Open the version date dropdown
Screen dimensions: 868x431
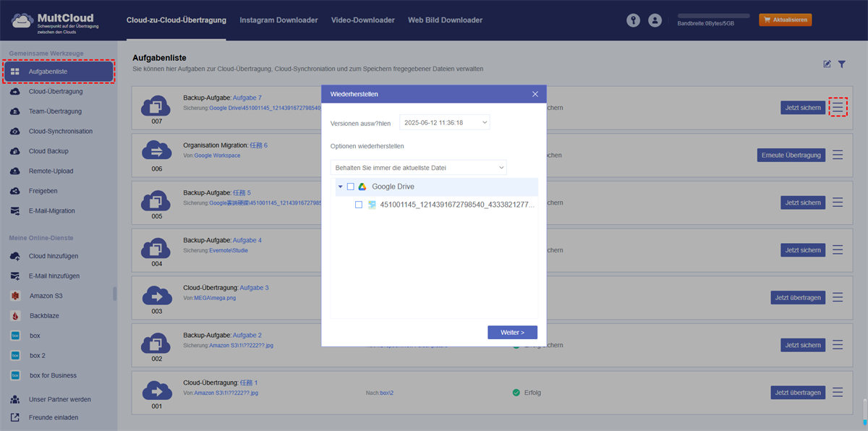(x=444, y=123)
